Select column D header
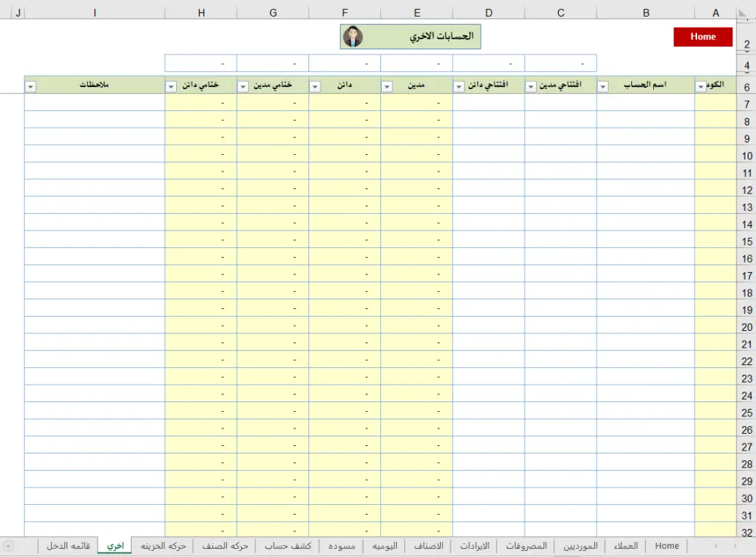The image size is (756, 557). 488,13
